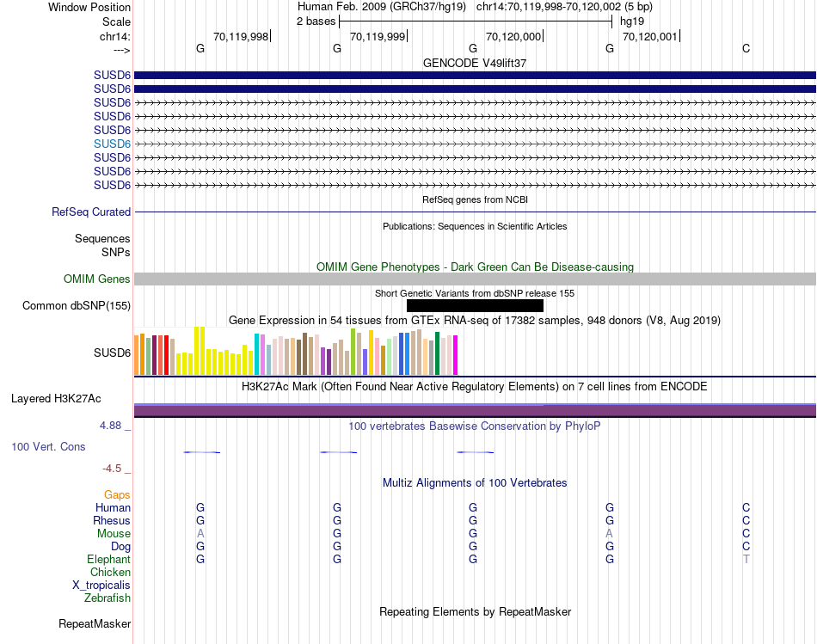Click the 4.88 upper scale value
The image size is (817, 644).
pos(110,426)
